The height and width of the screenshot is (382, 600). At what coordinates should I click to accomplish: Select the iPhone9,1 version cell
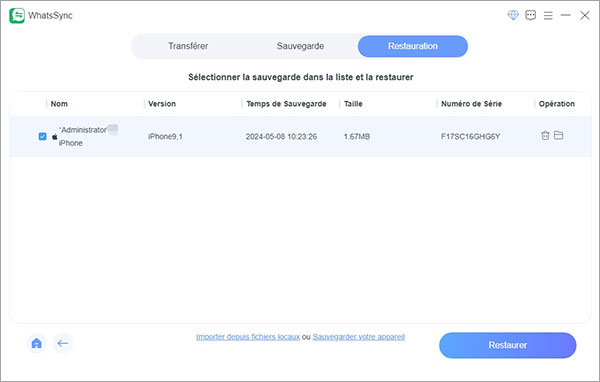click(165, 137)
